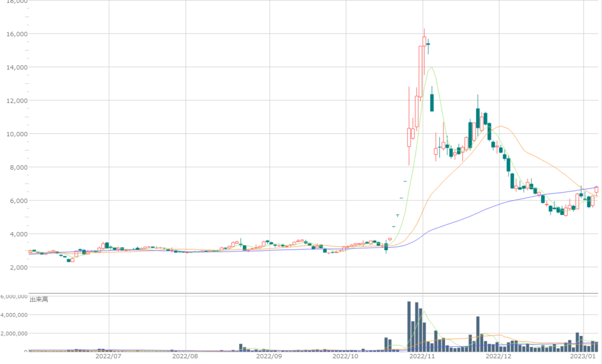Image resolution: width=602 pixels, height=364 pixels.
Task: Click the 2022/08 date label
Action: 185,356
